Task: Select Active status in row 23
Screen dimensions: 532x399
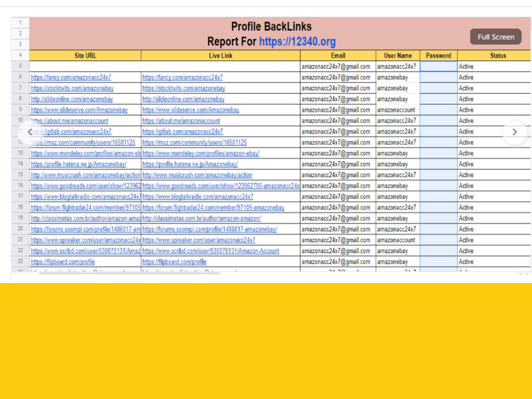Action: pos(494,262)
